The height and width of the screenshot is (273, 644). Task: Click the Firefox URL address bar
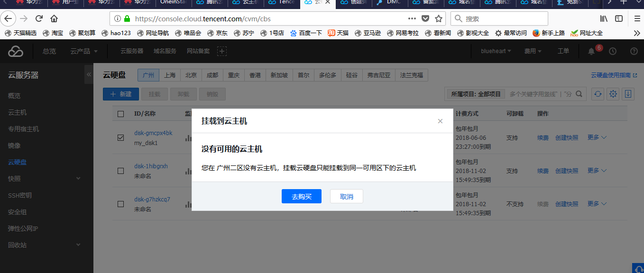pyautogui.click(x=266, y=19)
